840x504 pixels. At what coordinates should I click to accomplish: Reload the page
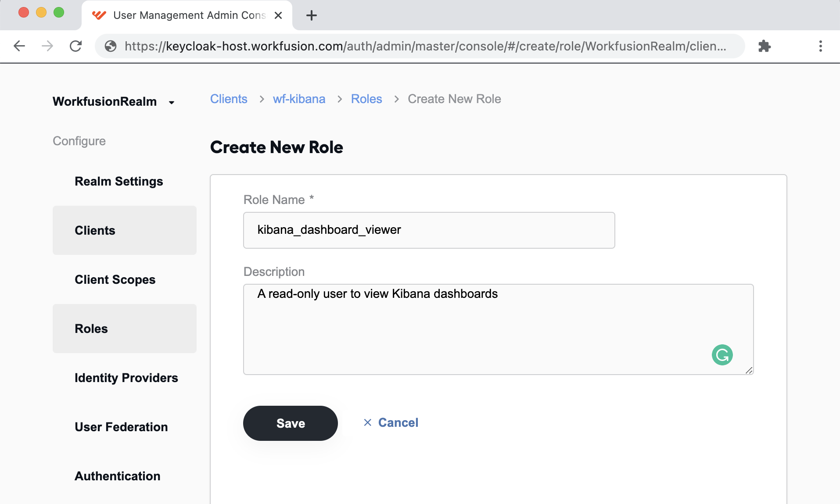pos(75,46)
